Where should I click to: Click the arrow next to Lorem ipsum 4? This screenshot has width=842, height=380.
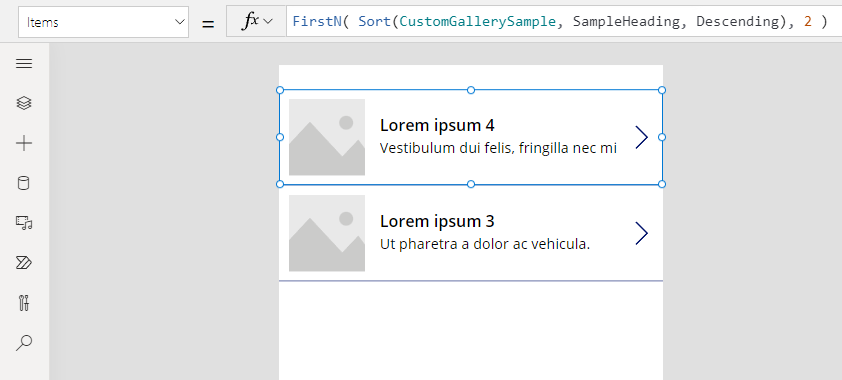click(642, 137)
